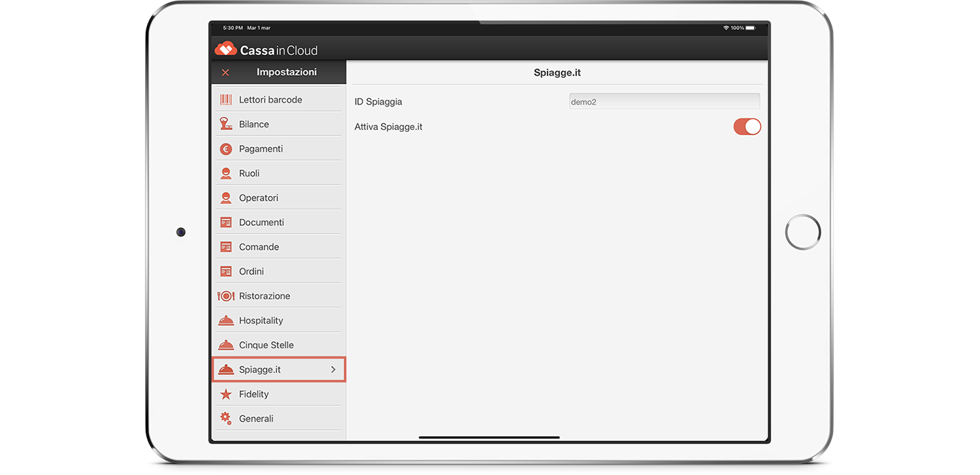Select Documenti in the sidebar
This screenshot has width=980, height=475.
(278, 222)
